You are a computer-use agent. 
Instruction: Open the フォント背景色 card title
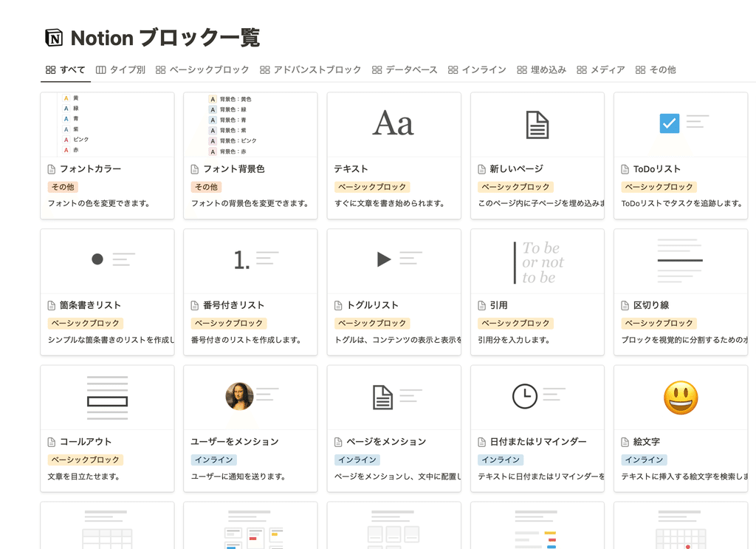click(234, 169)
